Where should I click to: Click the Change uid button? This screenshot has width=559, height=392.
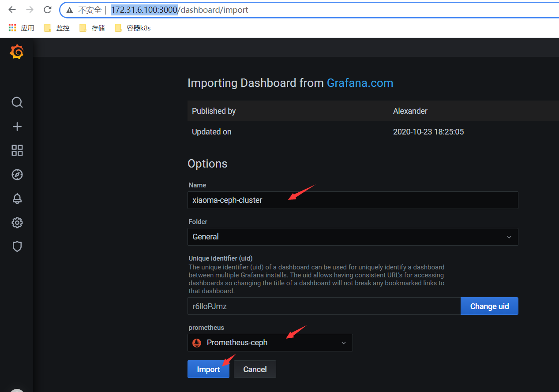[489, 306]
